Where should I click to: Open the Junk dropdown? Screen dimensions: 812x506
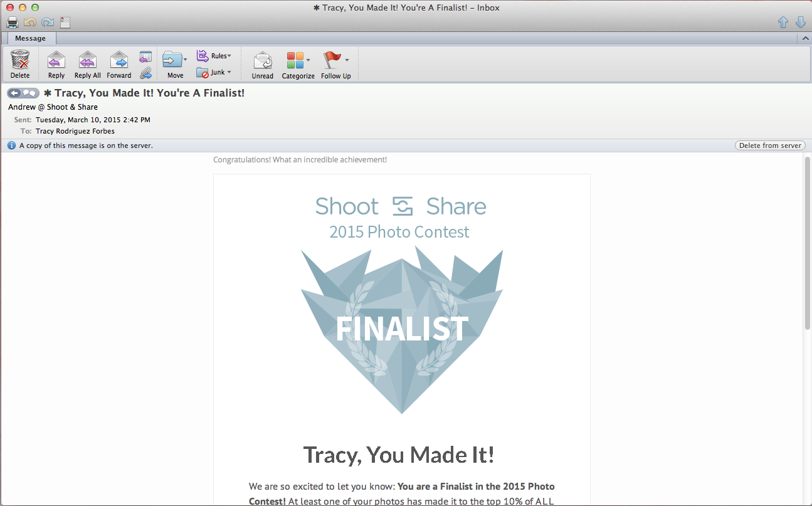pyautogui.click(x=214, y=73)
